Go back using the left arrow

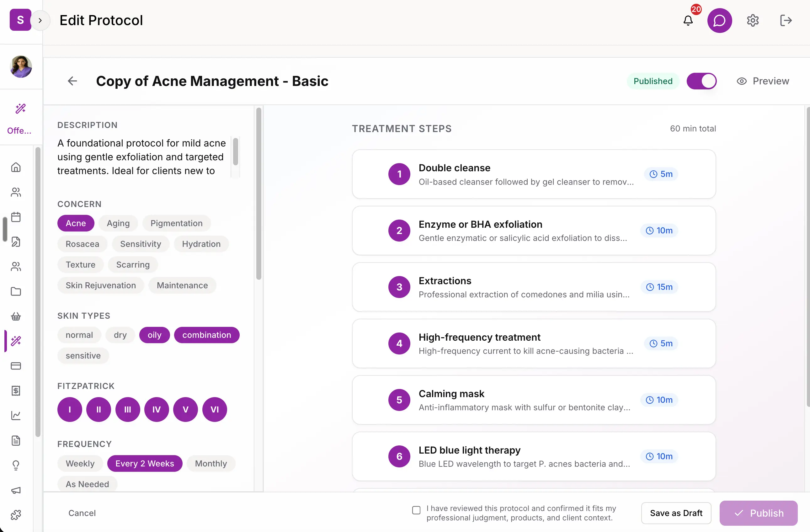[x=72, y=81]
